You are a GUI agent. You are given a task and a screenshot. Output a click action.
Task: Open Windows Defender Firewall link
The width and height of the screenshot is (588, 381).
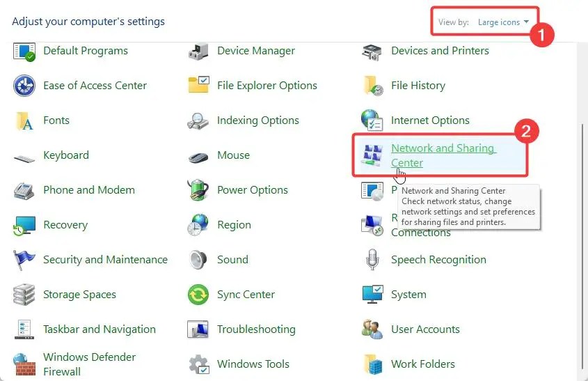click(x=89, y=364)
